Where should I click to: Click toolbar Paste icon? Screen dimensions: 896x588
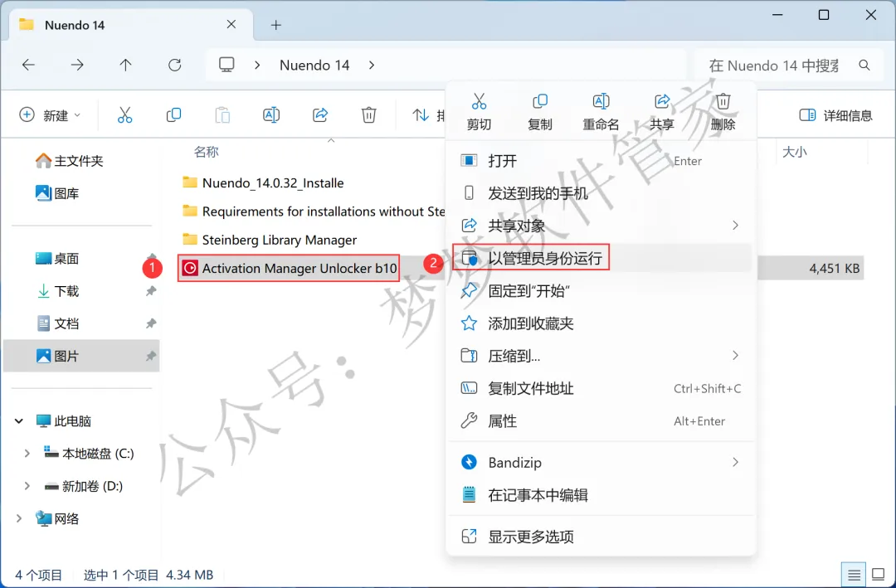coord(222,114)
